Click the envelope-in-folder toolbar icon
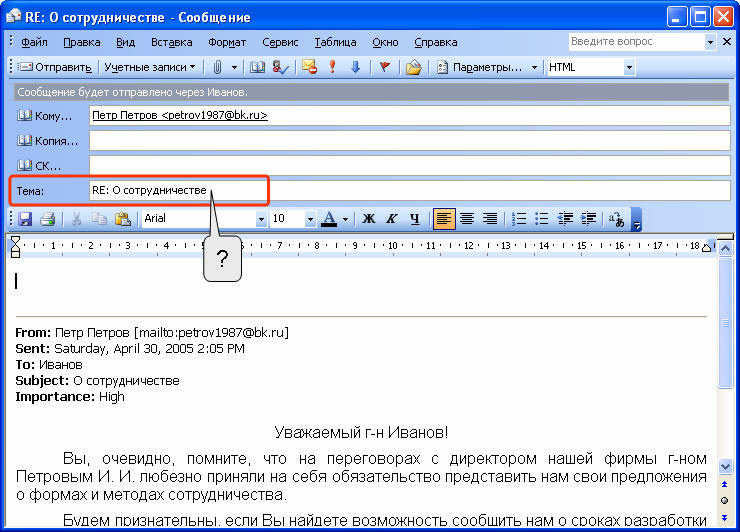 tap(413, 68)
